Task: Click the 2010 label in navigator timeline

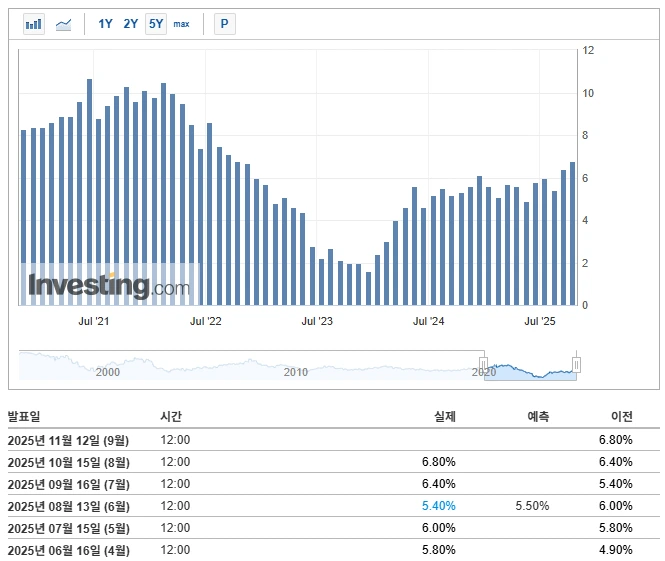Action: point(296,372)
